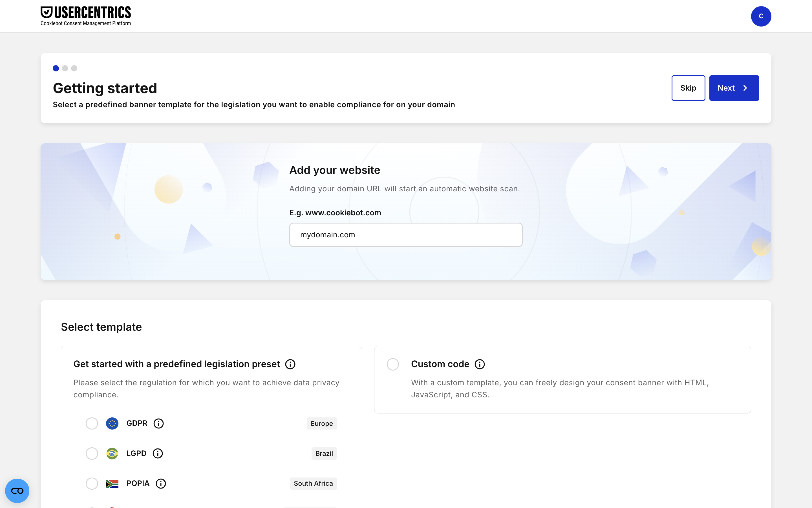Click 'Cookiebot Consent Management Platform' text

tap(85, 23)
